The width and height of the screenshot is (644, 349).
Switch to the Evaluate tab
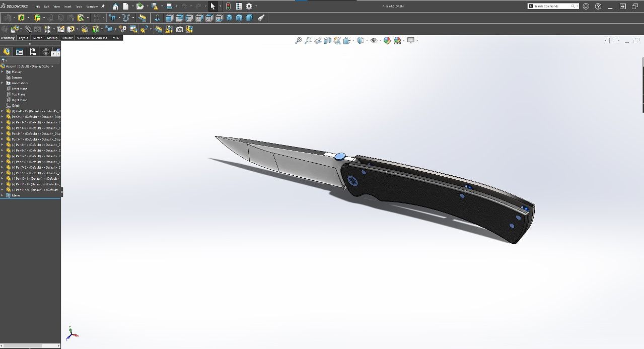coord(67,38)
